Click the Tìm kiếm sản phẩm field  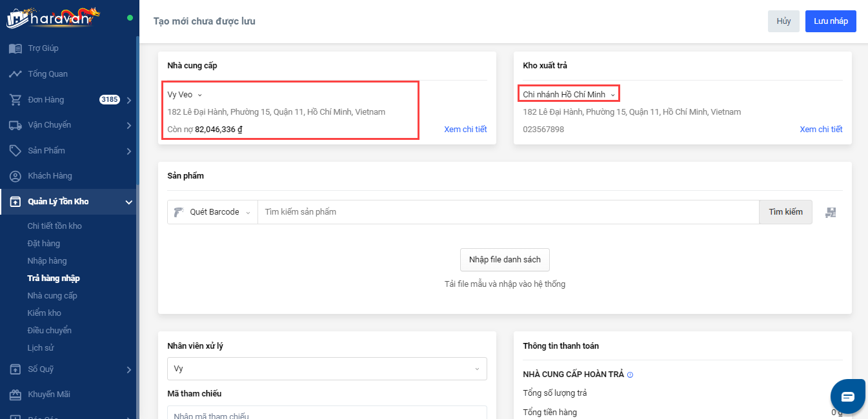point(508,212)
